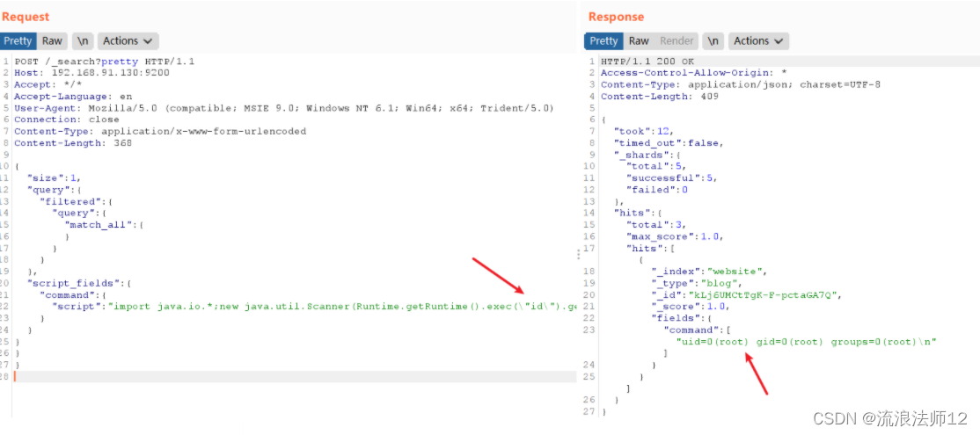
Task: Click the Connection: close header
Action: (67, 120)
